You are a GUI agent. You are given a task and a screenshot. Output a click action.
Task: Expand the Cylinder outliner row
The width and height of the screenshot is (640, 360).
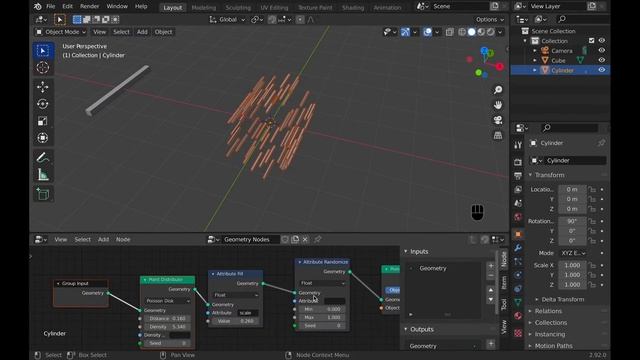point(535,70)
